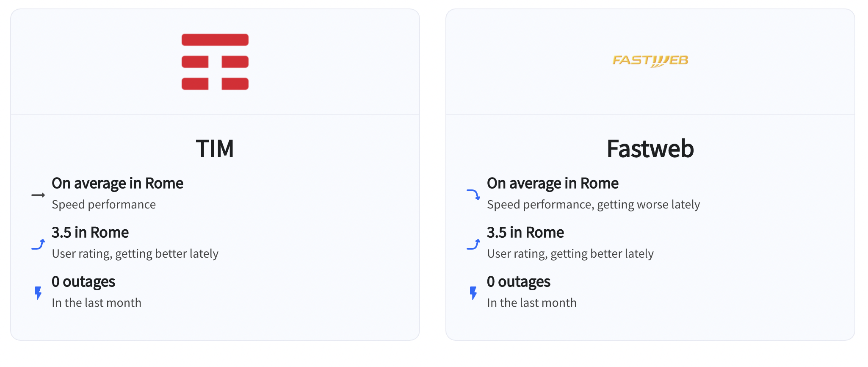The height and width of the screenshot is (367, 868).
Task: Click Fastweb's 'In the last month' text
Action: tap(532, 303)
